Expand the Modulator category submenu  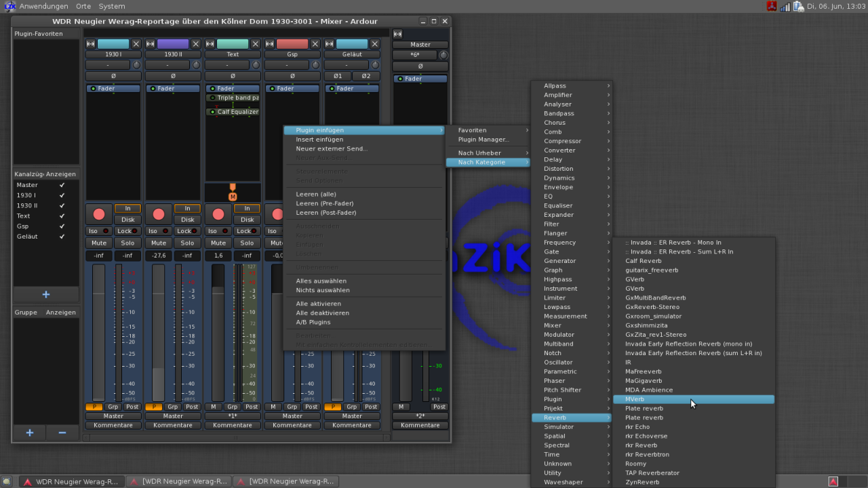(570, 335)
